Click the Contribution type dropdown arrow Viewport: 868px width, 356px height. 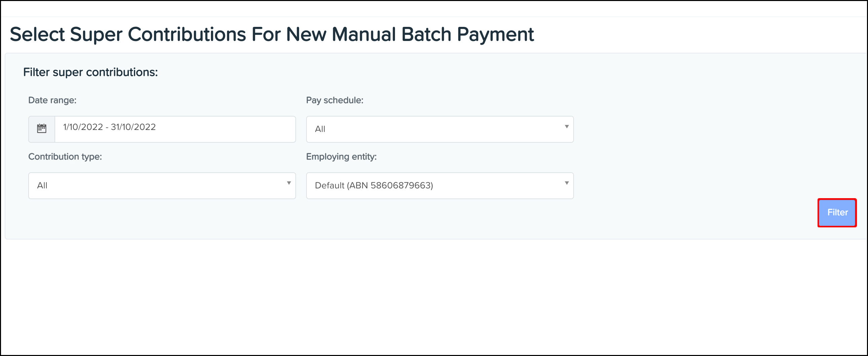(289, 185)
